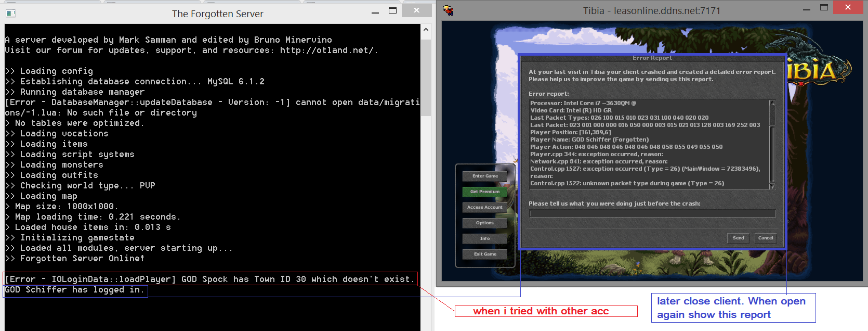Click the Tibia leasonline.ddns.net:7171 title text

[x=652, y=10]
